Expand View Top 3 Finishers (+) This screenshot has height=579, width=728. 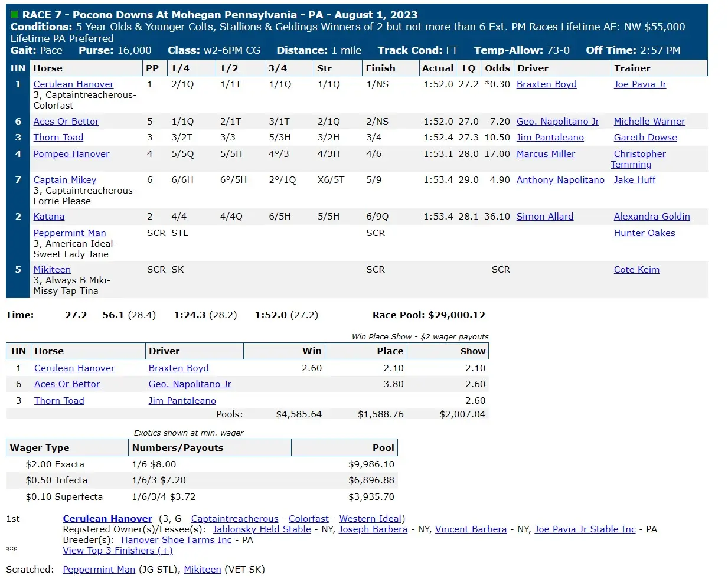118,551
